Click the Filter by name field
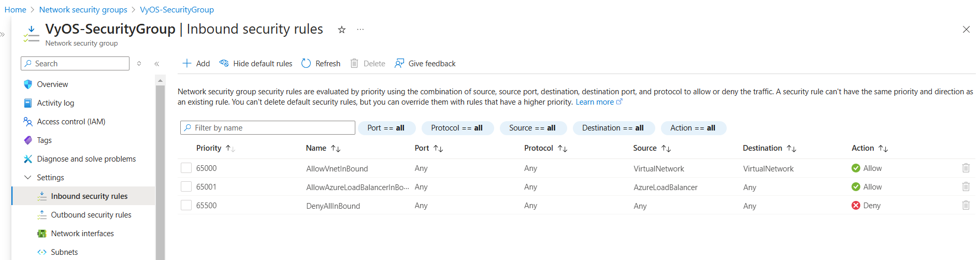 point(267,128)
